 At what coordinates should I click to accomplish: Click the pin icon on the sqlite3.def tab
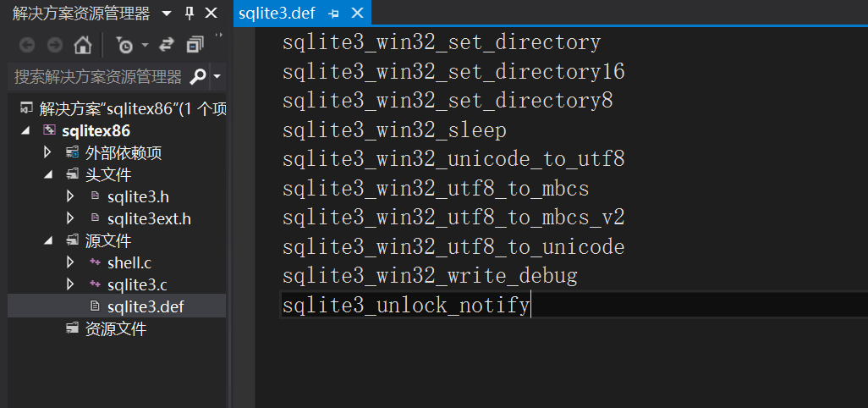point(333,14)
